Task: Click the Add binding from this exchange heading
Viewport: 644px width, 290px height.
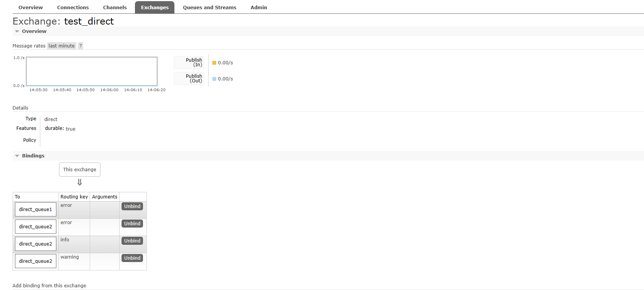Action: [x=49, y=286]
